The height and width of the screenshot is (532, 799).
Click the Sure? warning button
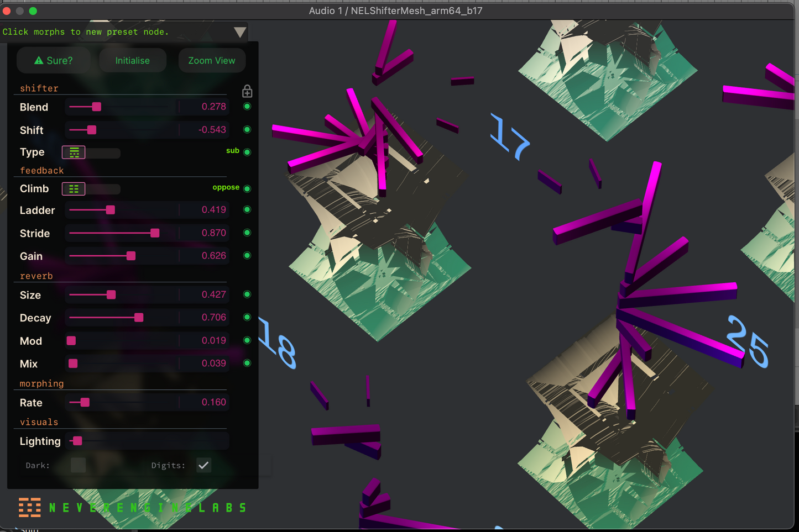coord(54,61)
